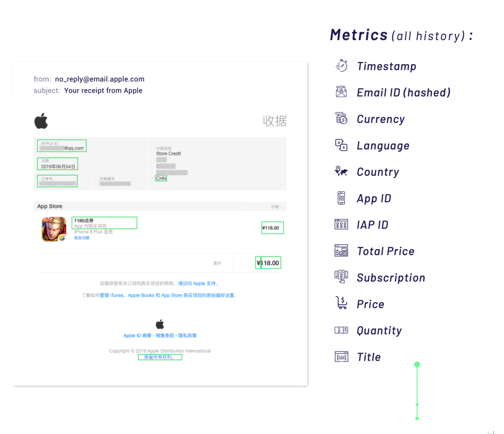Click the App Store section header
Viewport: 504px width, 434px height.
tap(50, 206)
